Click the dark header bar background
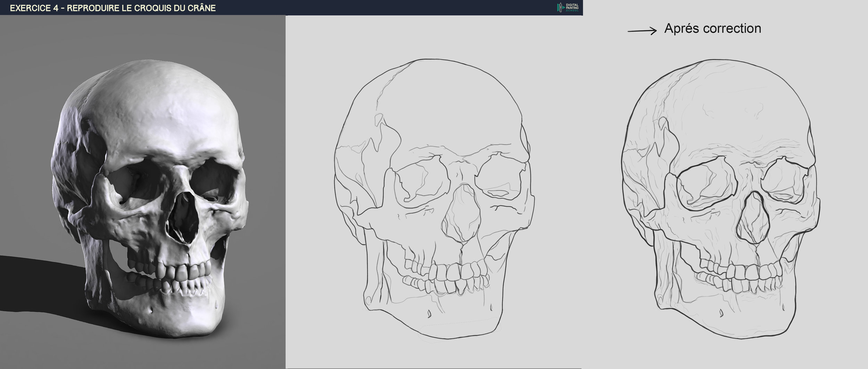Viewport: 868px width, 369px height. pyautogui.click(x=382, y=7)
